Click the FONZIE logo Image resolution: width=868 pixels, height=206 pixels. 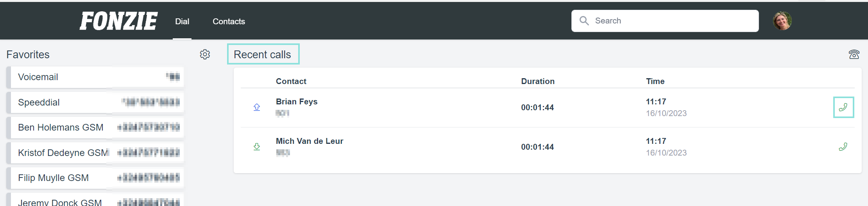[x=118, y=21]
